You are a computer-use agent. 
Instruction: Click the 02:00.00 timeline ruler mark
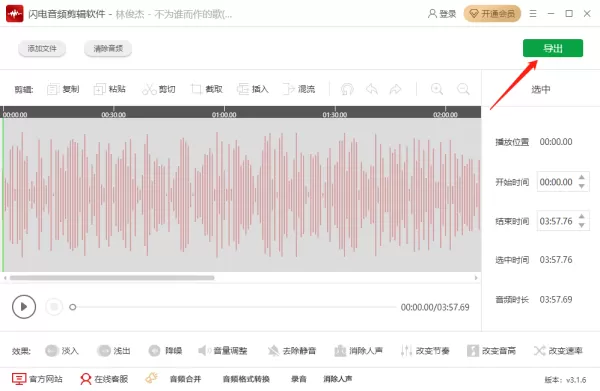(445, 114)
